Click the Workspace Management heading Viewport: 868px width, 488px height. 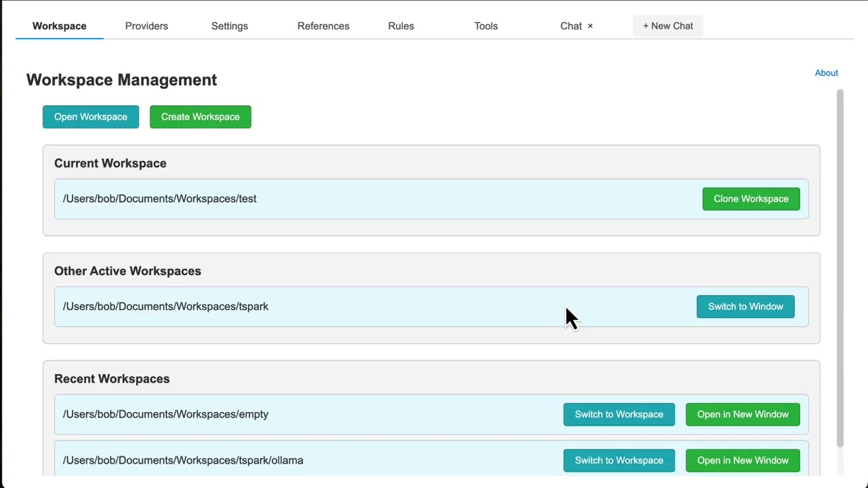(x=121, y=80)
